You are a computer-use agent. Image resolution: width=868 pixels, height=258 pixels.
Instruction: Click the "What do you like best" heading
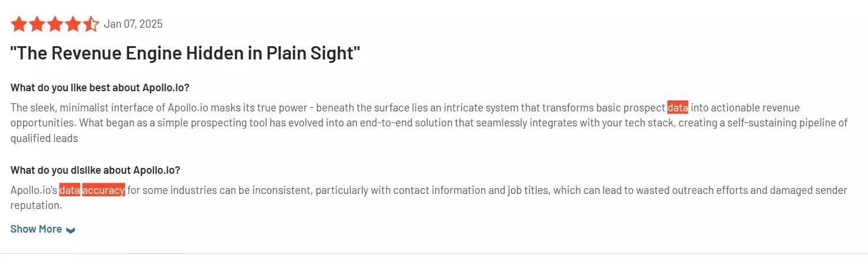tap(100, 88)
